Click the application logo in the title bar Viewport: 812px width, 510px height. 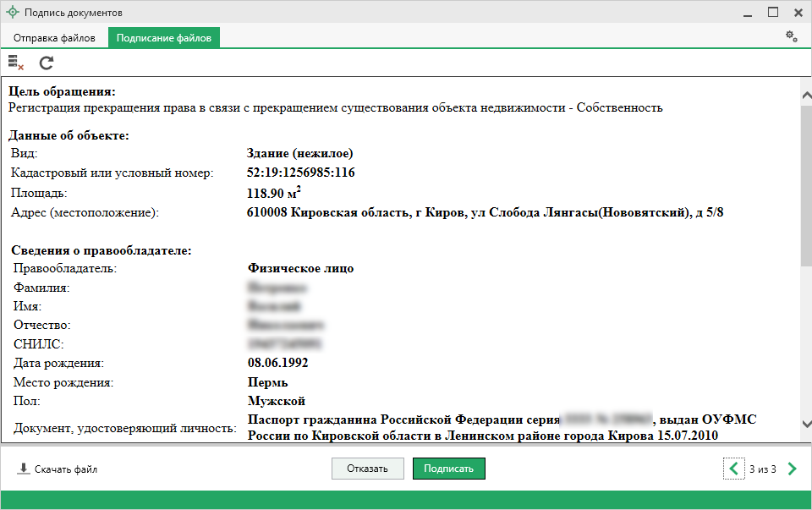[x=12, y=13]
